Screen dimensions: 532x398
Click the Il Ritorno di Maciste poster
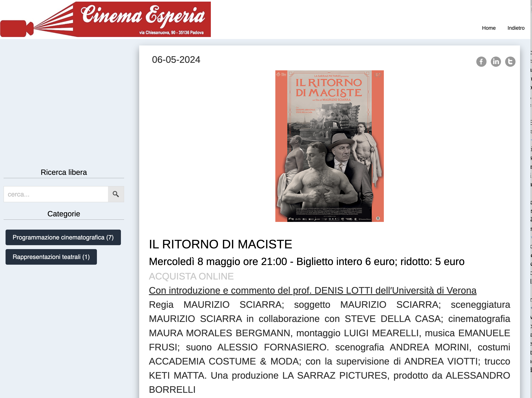329,146
